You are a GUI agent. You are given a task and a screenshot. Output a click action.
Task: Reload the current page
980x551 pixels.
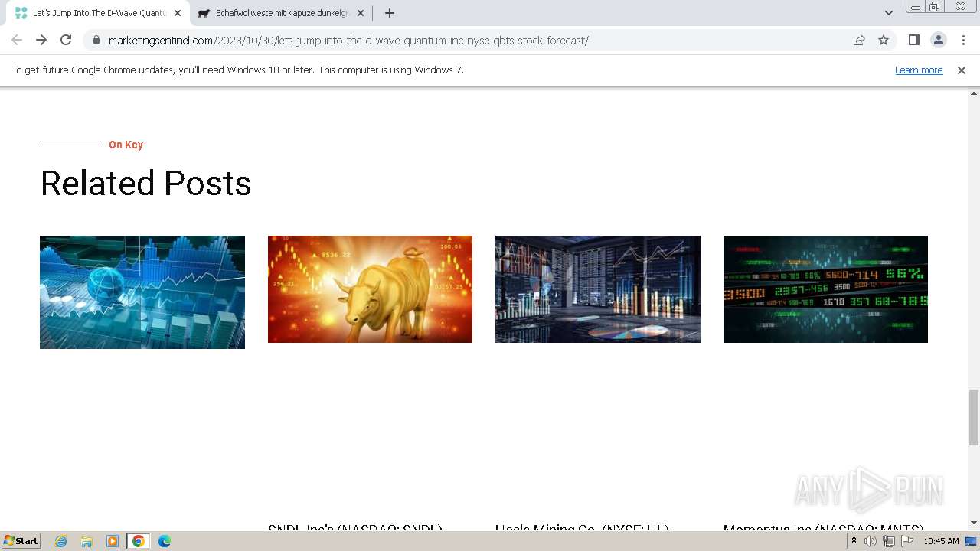click(x=66, y=40)
